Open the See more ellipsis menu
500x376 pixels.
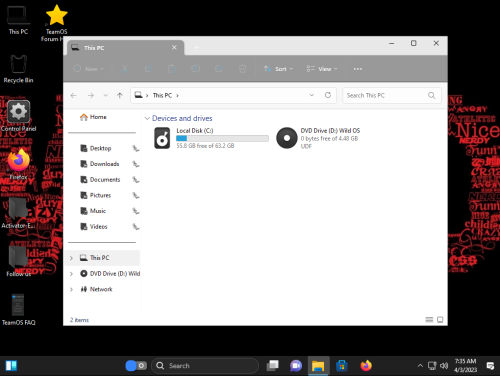pos(358,69)
